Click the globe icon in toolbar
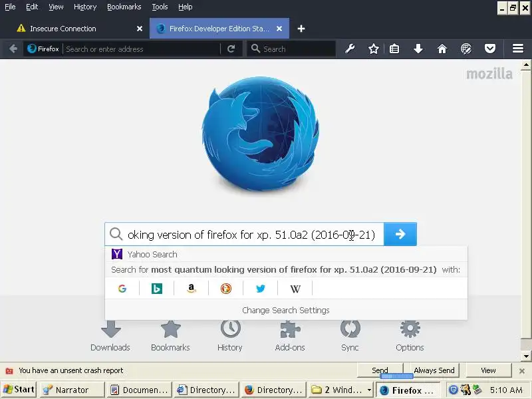 (466, 49)
